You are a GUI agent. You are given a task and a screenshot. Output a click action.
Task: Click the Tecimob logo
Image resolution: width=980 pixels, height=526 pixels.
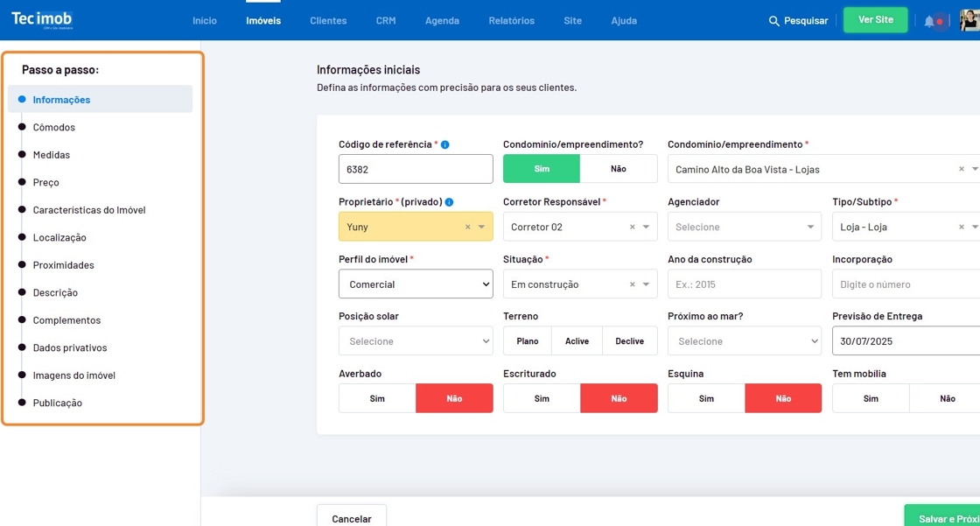tap(41, 20)
